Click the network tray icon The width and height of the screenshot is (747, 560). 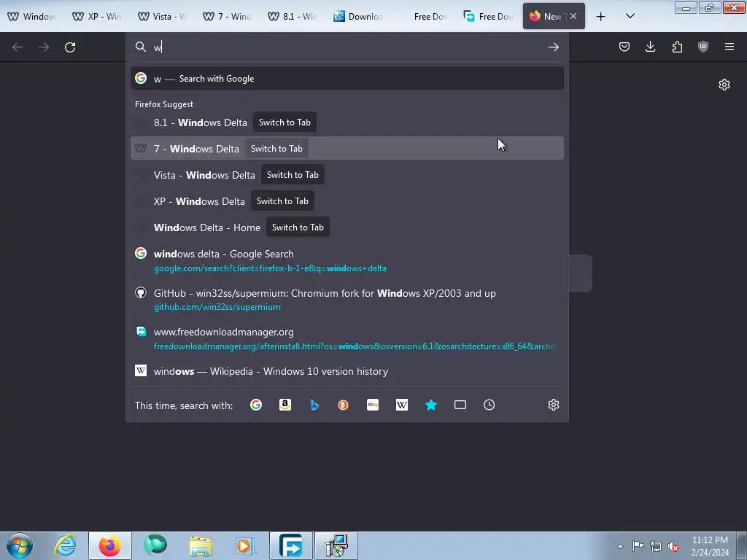[656, 546]
